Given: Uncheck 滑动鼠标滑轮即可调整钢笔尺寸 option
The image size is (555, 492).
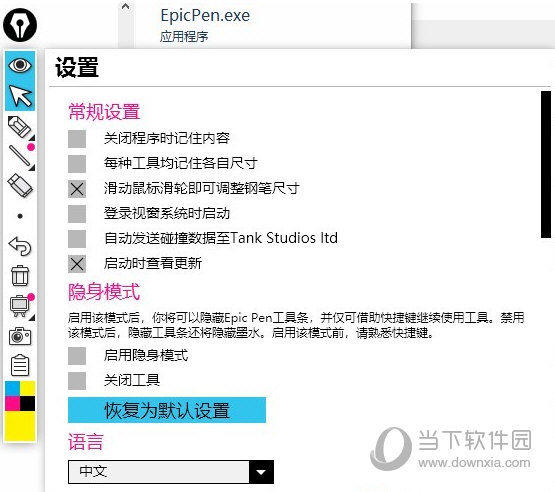Looking at the screenshot, I should click(77, 189).
